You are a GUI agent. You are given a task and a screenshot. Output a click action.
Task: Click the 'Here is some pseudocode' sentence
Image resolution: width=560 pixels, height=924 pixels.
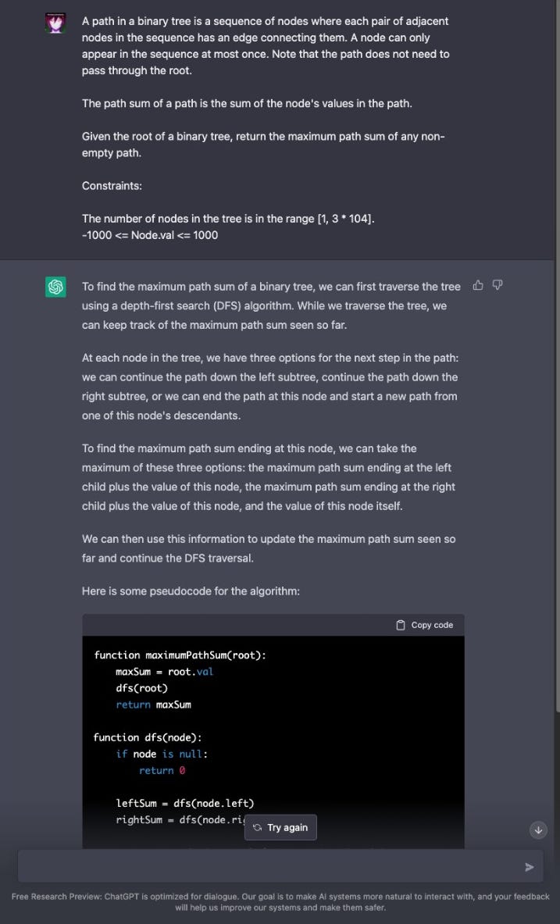pos(191,591)
